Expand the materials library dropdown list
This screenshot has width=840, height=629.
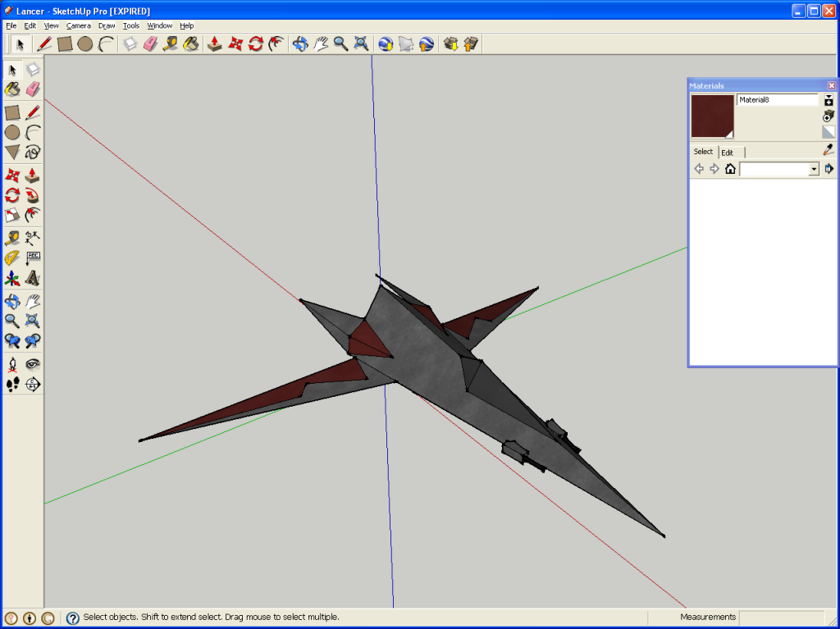point(814,169)
